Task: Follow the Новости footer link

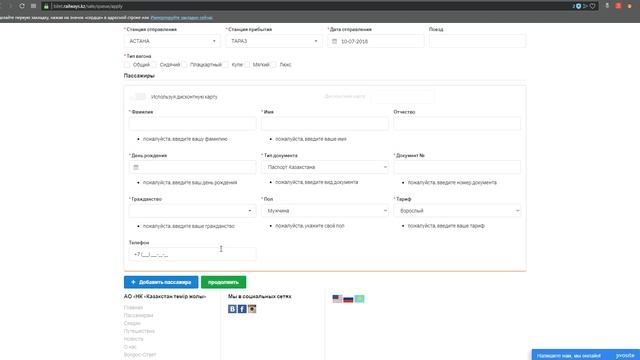Action: coord(133,339)
